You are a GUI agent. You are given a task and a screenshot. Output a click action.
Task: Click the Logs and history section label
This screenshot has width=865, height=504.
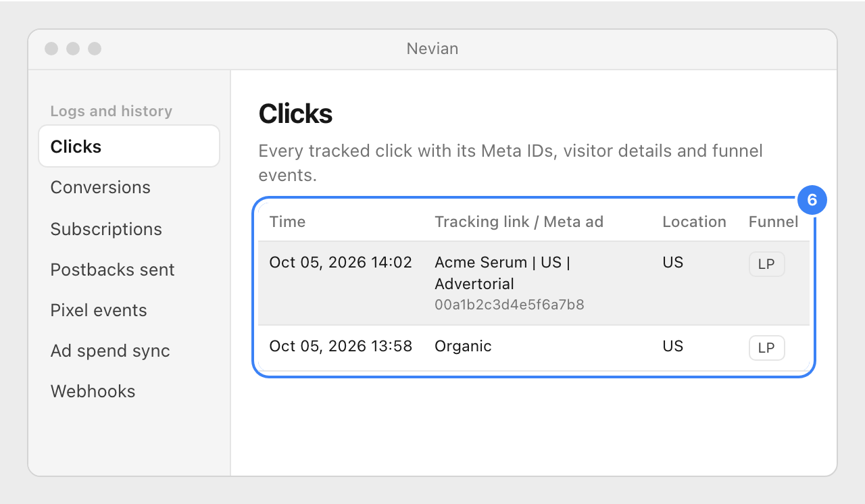tap(112, 111)
